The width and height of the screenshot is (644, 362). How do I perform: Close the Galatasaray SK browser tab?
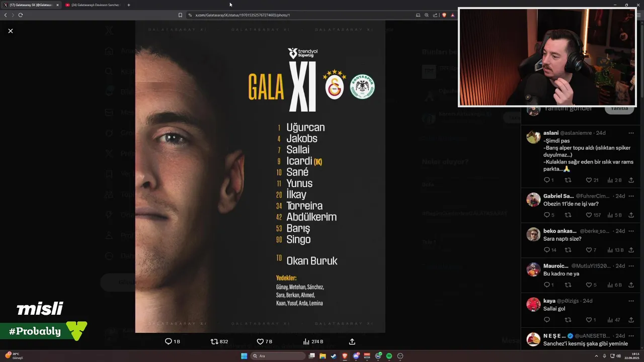(57, 5)
